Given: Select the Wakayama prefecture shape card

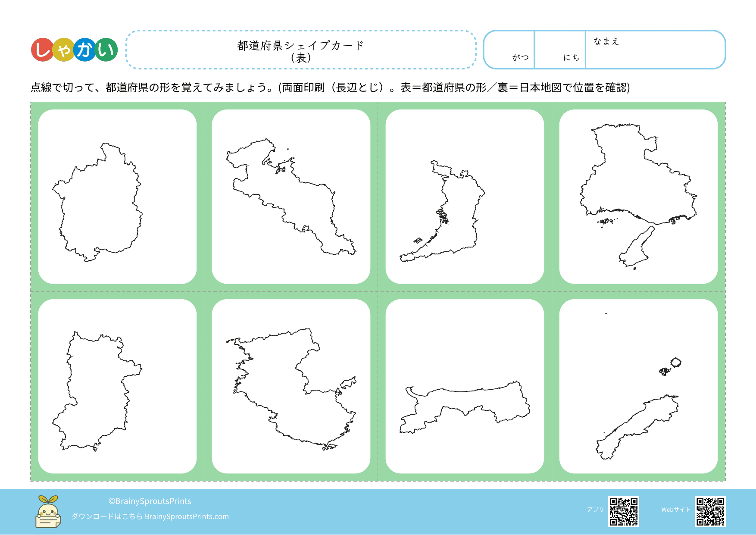Looking at the screenshot, I should pos(291,386).
